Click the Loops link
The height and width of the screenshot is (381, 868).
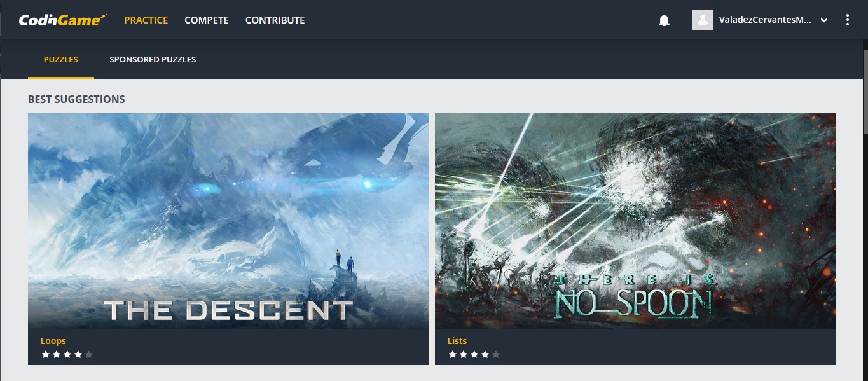[x=53, y=341]
